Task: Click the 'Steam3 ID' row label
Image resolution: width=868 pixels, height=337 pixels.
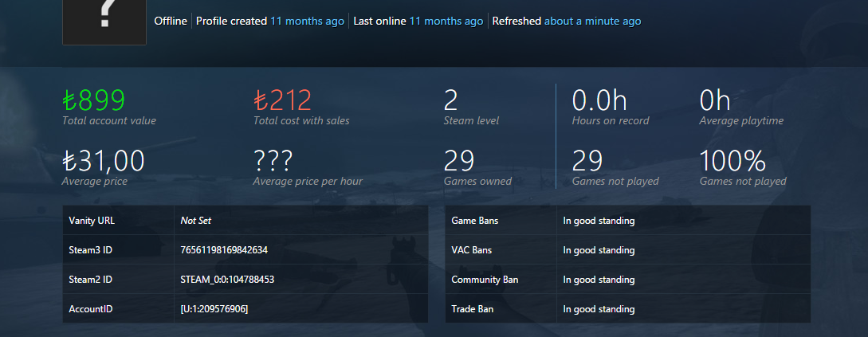Action: (91, 250)
